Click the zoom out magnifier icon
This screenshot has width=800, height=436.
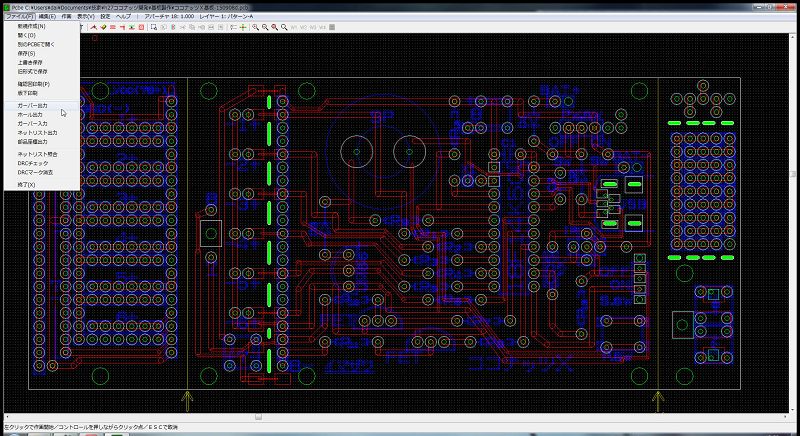point(265,27)
